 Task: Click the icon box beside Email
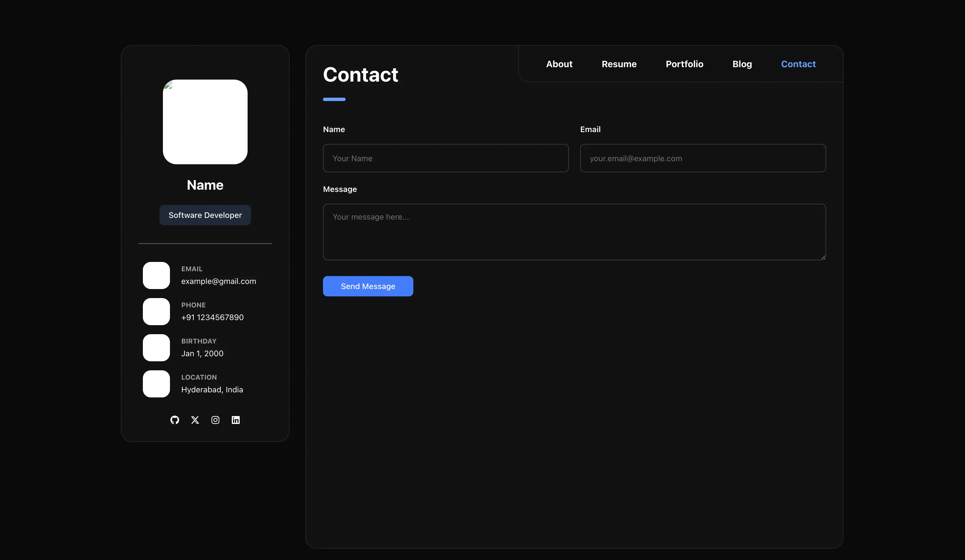pyautogui.click(x=156, y=275)
